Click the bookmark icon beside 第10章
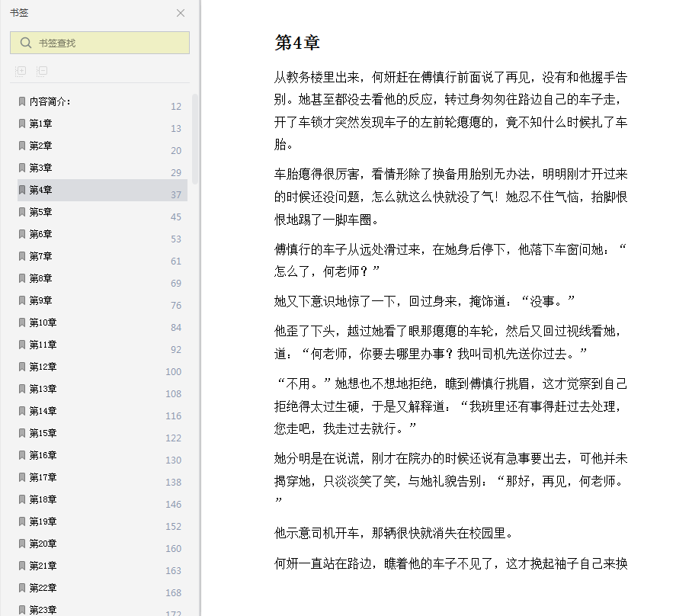Screen dimensions: 676x616 22,322
